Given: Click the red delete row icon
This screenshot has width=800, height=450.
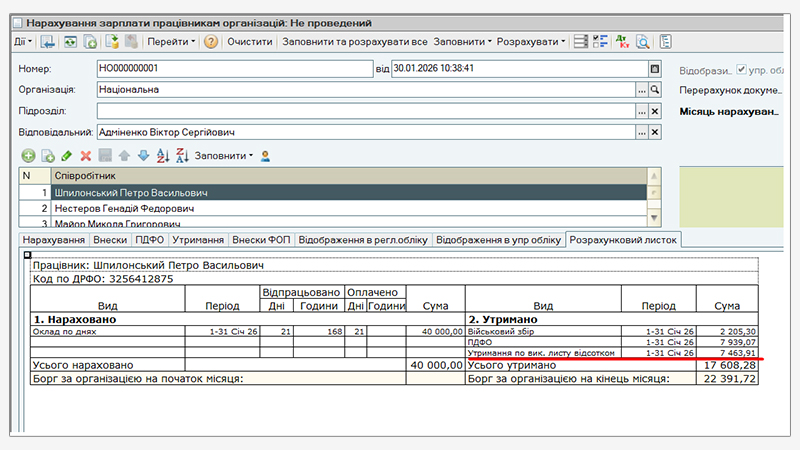Looking at the screenshot, I should pos(86,156).
